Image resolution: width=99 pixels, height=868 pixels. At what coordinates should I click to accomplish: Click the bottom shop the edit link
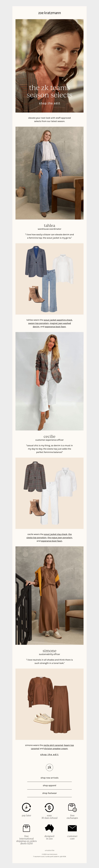point(49,754)
